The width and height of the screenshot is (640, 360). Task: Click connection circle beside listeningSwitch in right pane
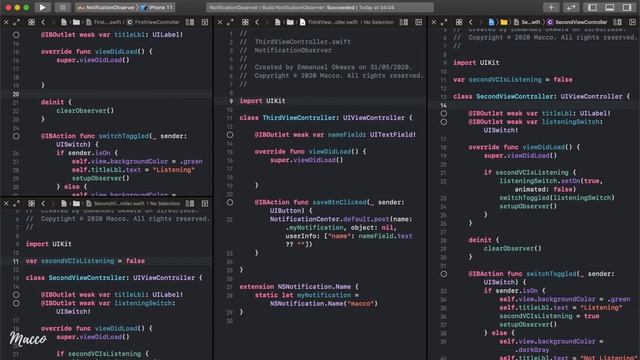pos(444,122)
